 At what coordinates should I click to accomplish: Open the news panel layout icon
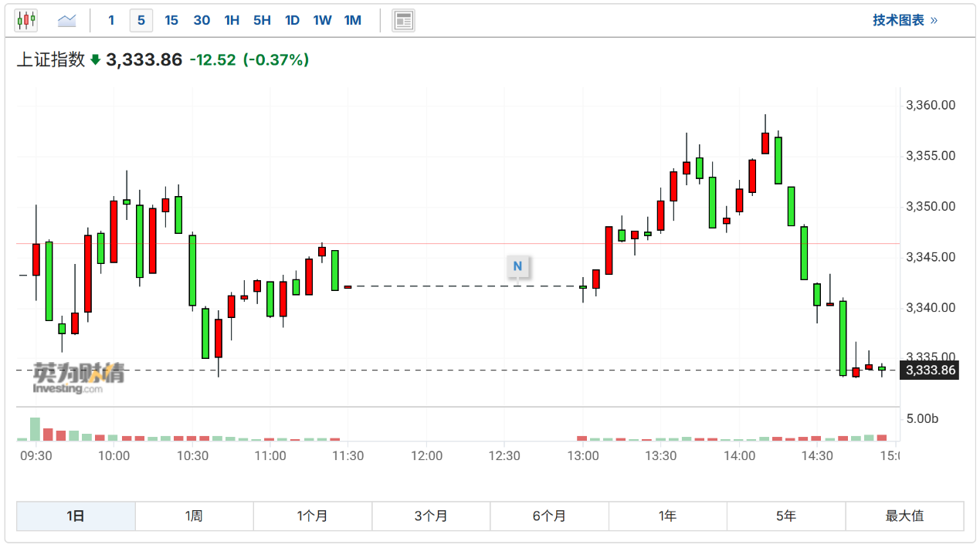coord(403,21)
